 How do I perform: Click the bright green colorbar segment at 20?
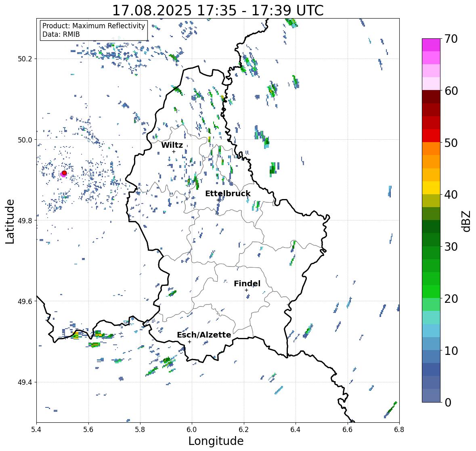click(x=431, y=292)
